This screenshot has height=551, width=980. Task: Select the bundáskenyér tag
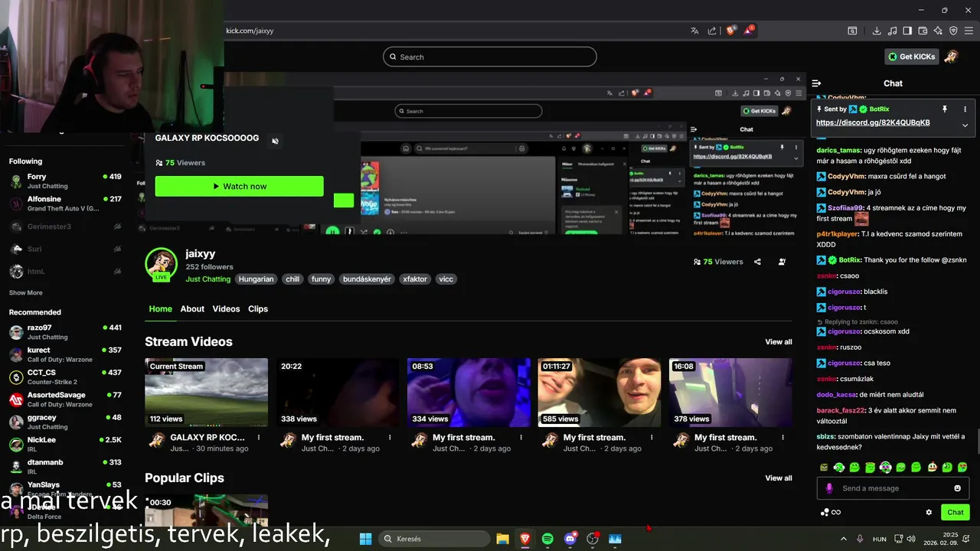[367, 279]
